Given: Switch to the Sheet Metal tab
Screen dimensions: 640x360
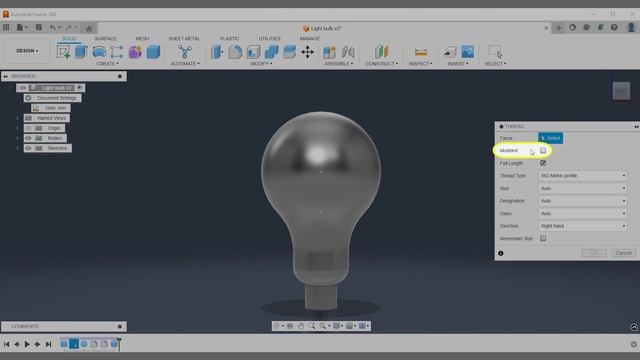Looking at the screenshot, I should 184,38.
